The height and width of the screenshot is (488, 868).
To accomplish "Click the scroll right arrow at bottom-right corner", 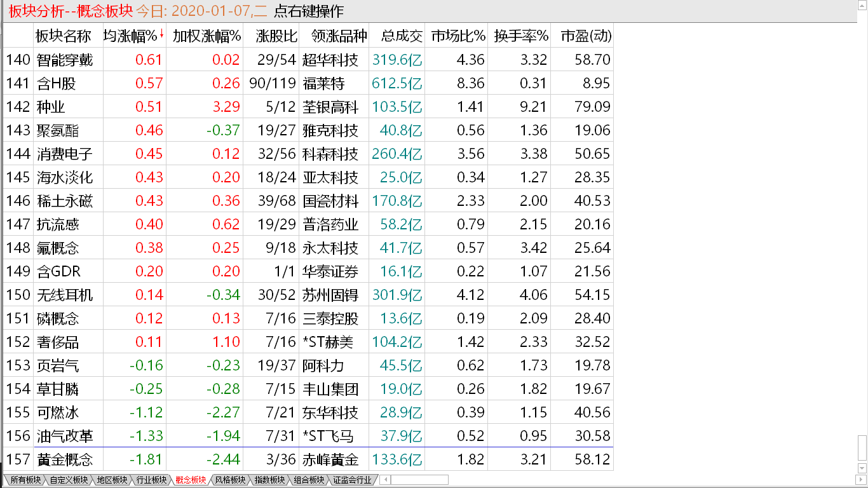I will 862,480.
